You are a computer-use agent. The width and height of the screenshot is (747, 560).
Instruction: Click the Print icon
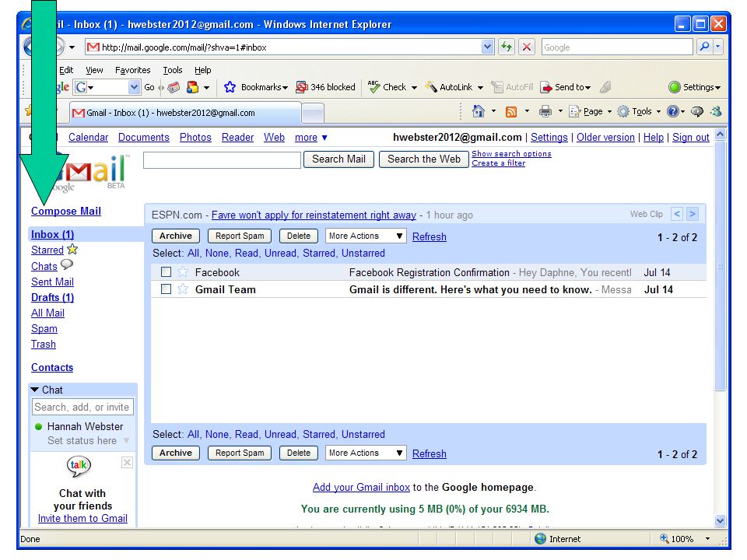(545, 112)
